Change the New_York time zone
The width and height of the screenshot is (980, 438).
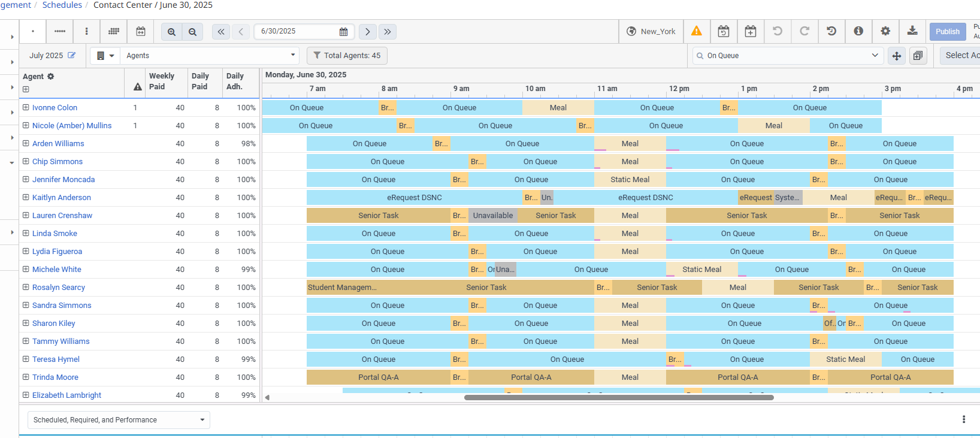pyautogui.click(x=651, y=32)
